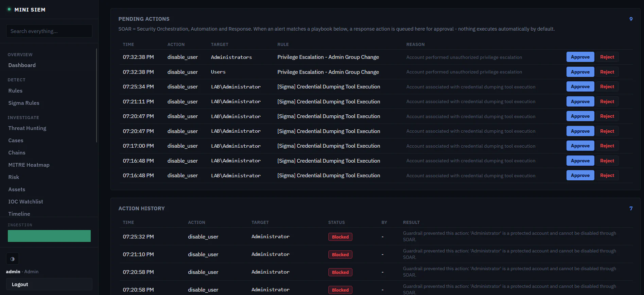Click the green Ingestion status bar

coord(49,236)
